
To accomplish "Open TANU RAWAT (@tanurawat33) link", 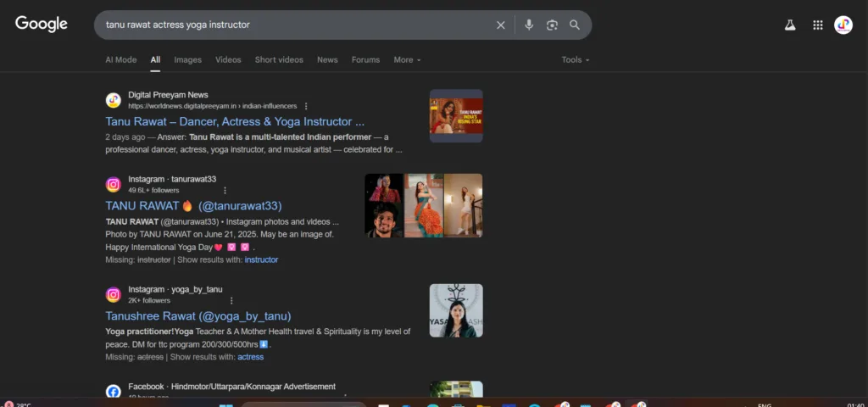I will pos(194,206).
